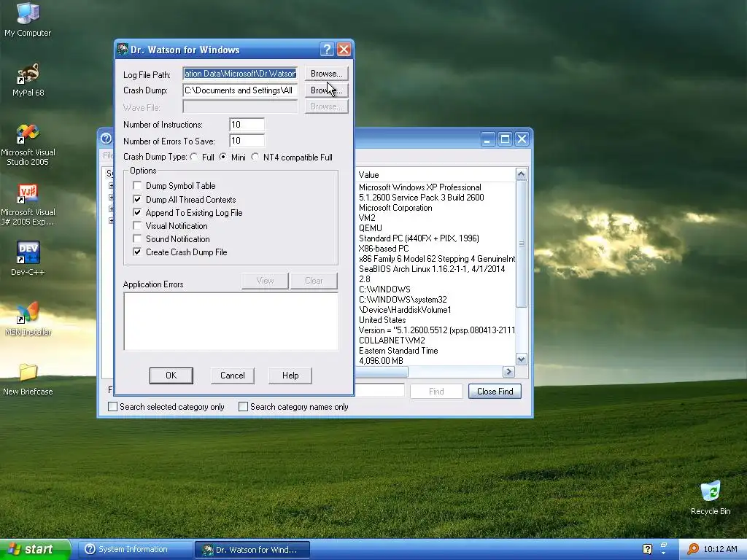Click the Log File Path field
The image size is (747, 560).
click(240, 74)
